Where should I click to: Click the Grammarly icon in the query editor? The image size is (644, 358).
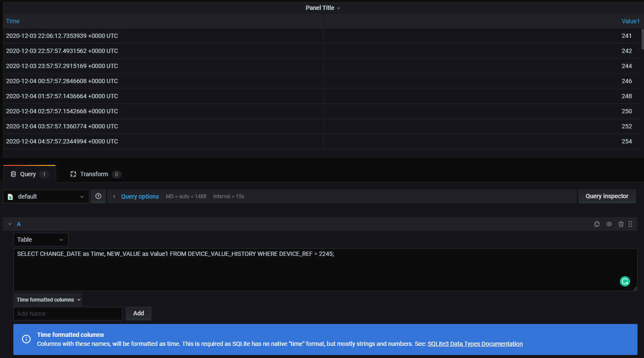click(625, 281)
